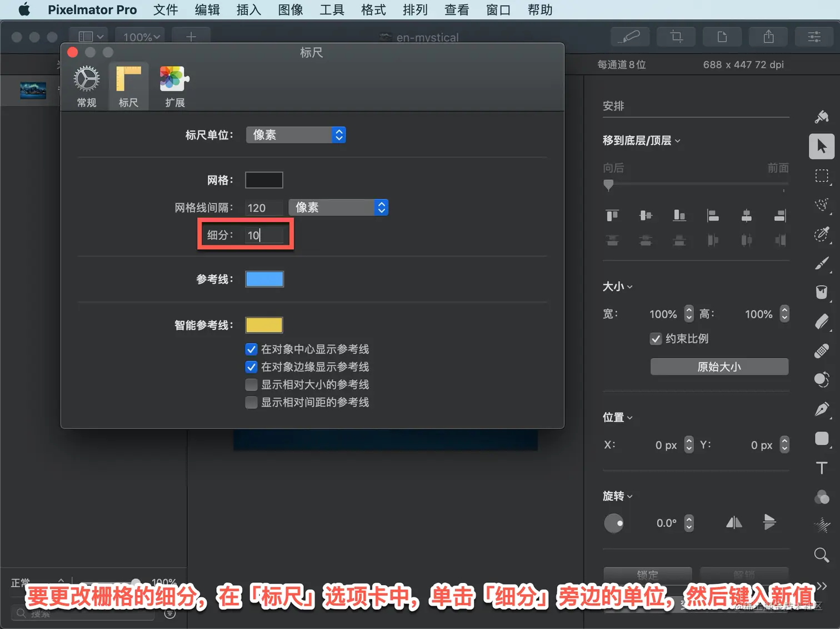This screenshot has height=629, width=840.
Task: Open the 工具 menu
Action: 332,10
